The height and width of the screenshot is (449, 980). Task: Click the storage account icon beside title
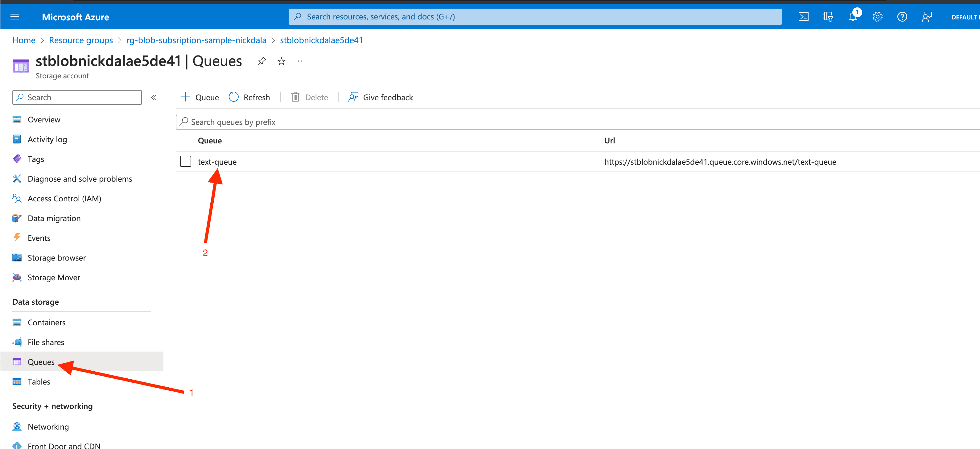tap(21, 66)
